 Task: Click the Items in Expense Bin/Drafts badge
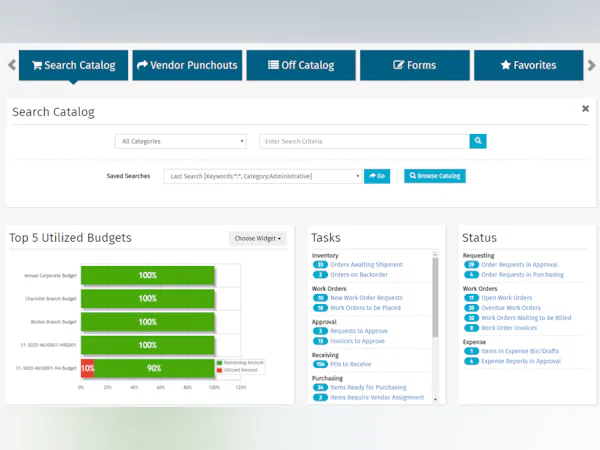[x=471, y=351]
